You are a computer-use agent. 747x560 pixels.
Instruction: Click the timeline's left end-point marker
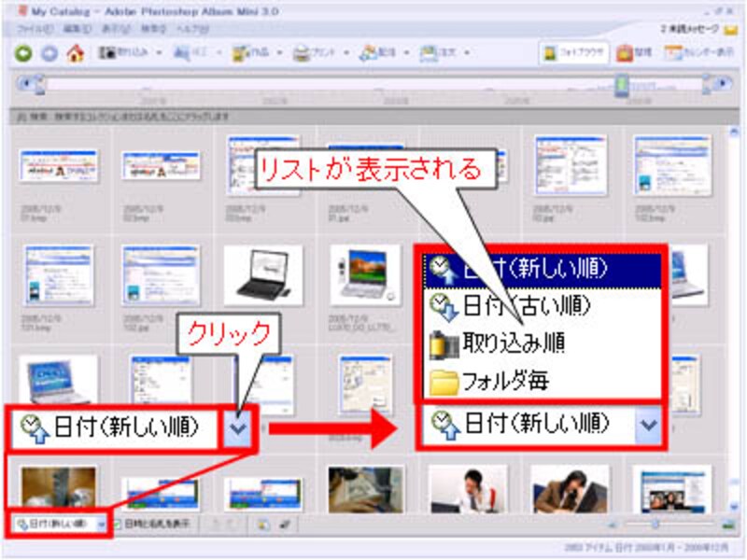(x=39, y=85)
